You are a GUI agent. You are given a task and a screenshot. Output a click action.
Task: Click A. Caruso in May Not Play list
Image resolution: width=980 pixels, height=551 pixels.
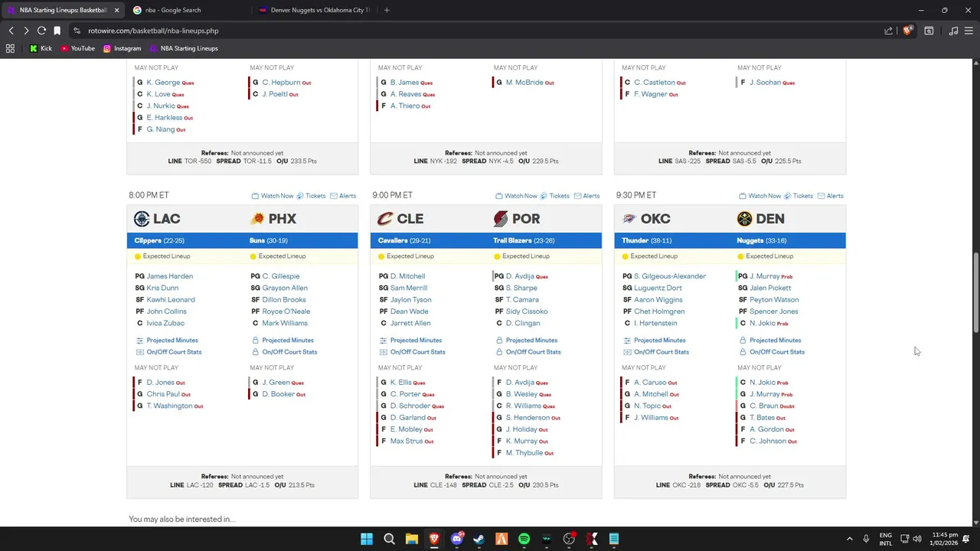(650, 383)
